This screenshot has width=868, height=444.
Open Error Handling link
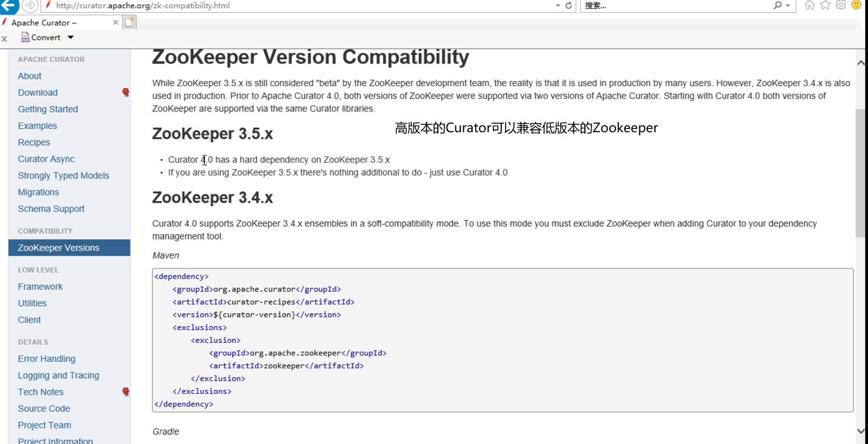point(47,359)
